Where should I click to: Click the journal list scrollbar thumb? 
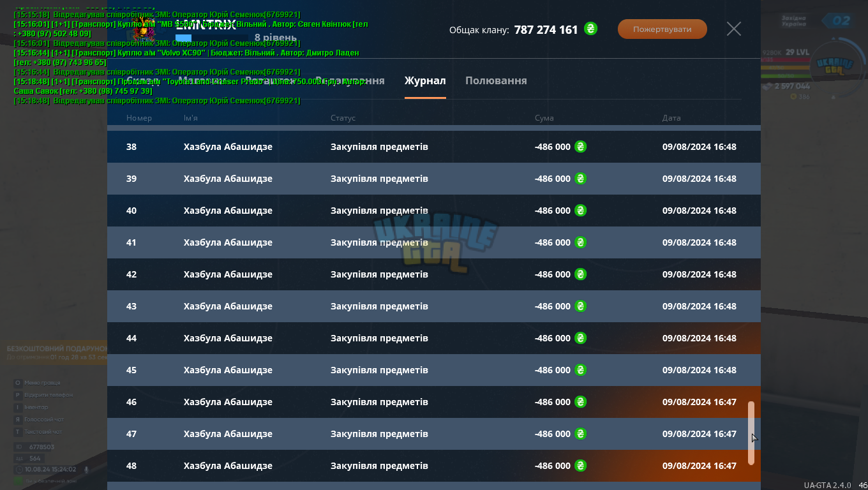[x=751, y=433]
